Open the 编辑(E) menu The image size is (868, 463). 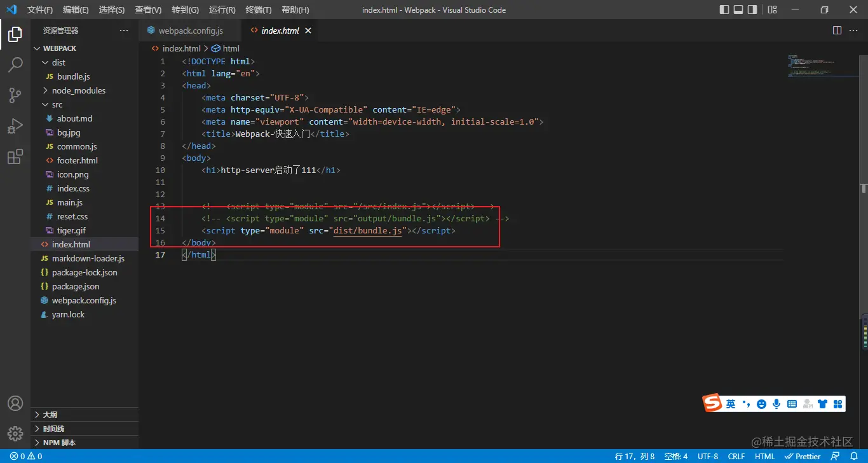(76, 10)
